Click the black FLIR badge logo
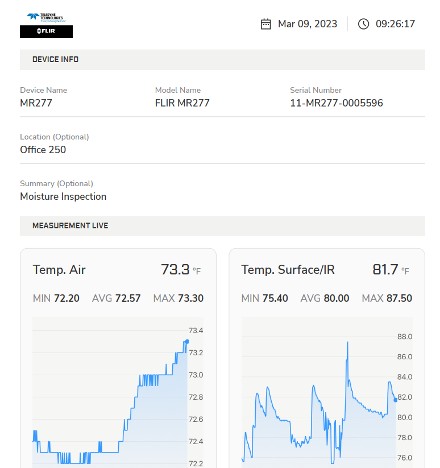The width and height of the screenshot is (440, 468). pyautogui.click(x=46, y=32)
